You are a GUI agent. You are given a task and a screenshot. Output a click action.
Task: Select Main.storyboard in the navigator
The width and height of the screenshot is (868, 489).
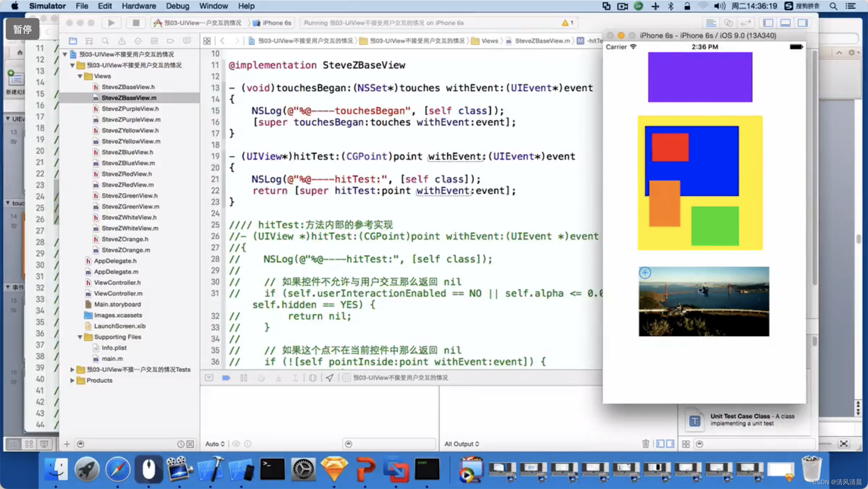129,304
